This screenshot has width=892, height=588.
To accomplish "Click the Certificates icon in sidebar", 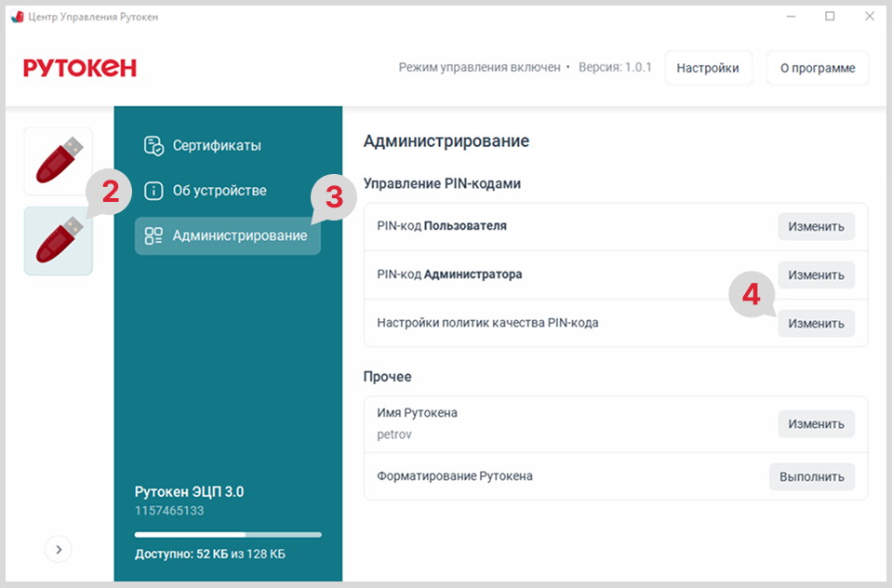I will (153, 146).
